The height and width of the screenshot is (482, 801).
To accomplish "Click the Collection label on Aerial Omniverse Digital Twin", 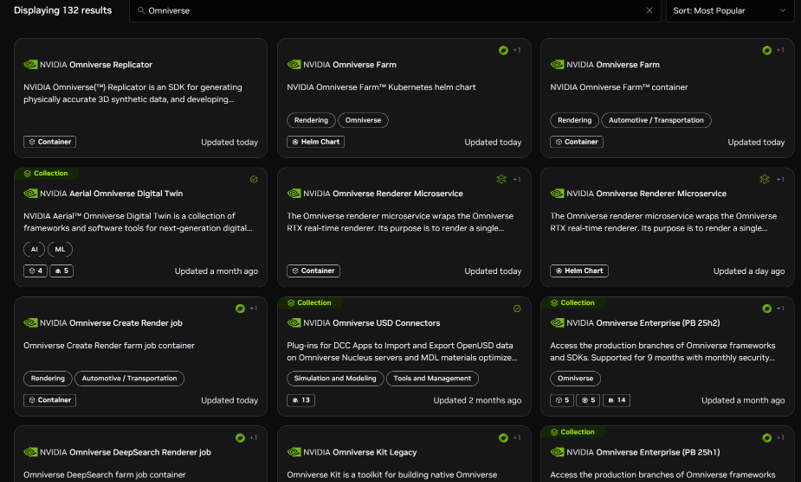I will coord(46,173).
